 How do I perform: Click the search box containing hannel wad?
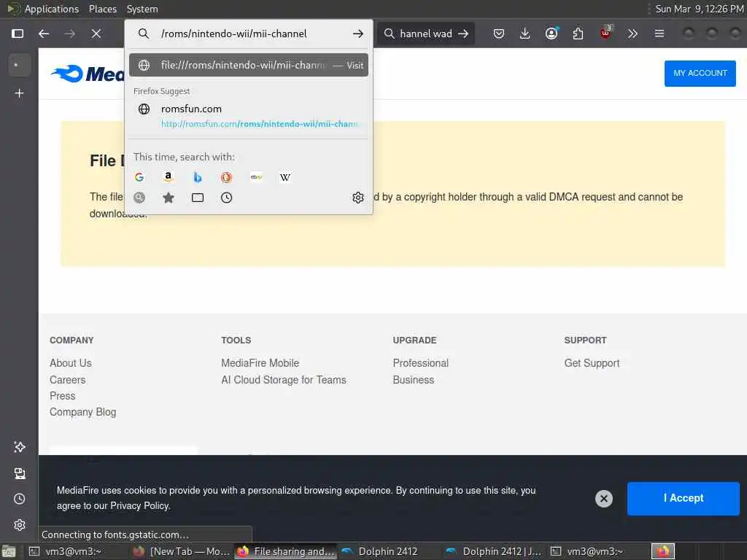pyautogui.click(x=425, y=34)
